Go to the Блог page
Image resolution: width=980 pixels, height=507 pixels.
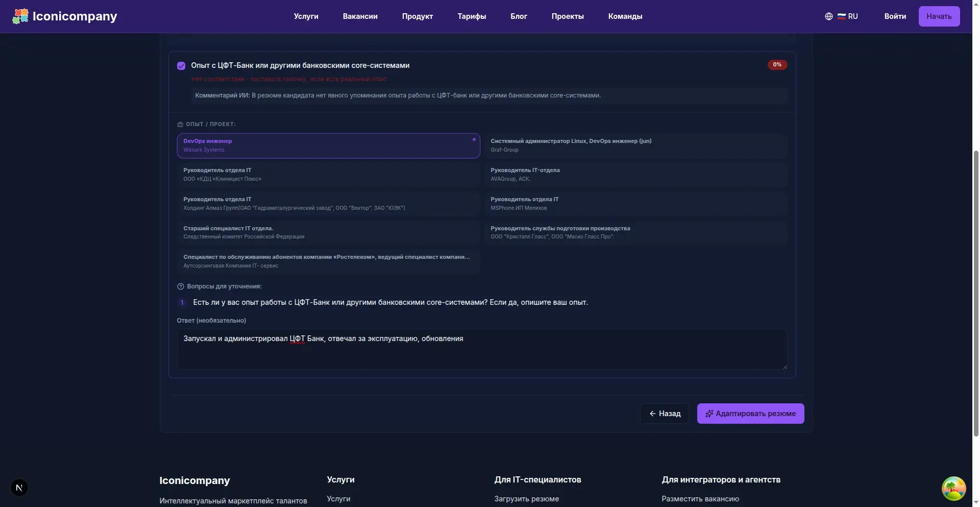tap(519, 16)
